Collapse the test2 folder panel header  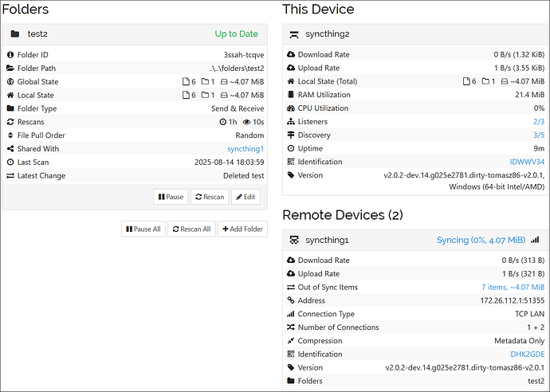135,34
